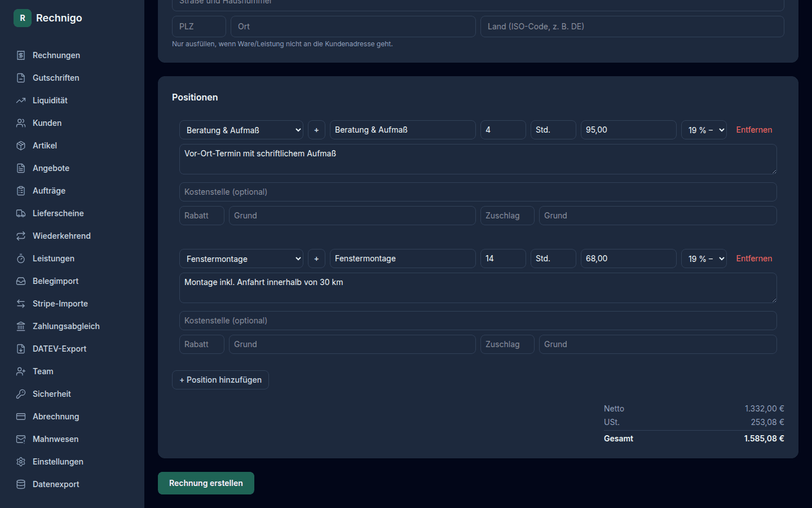Click the Stripe-Importe arrows icon
The width and height of the screenshot is (812, 508).
click(x=21, y=304)
